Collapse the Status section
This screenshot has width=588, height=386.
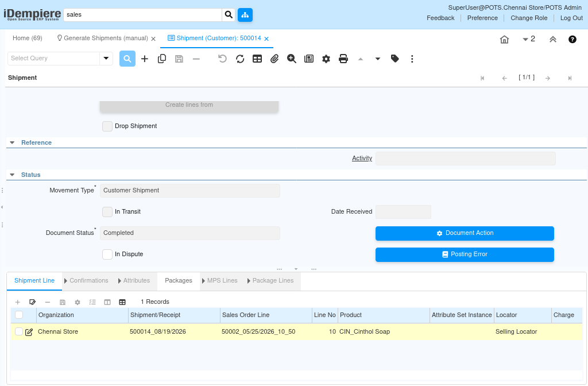12,175
